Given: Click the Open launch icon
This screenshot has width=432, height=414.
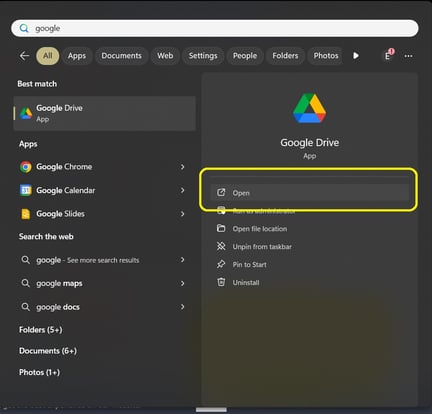Looking at the screenshot, I should tap(221, 192).
